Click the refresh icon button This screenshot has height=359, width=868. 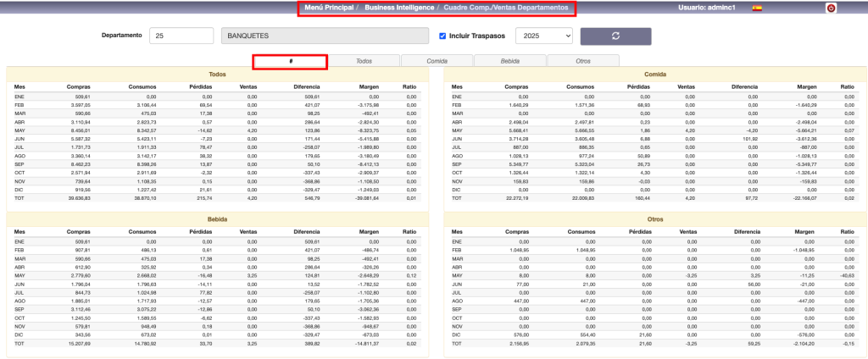coord(615,36)
